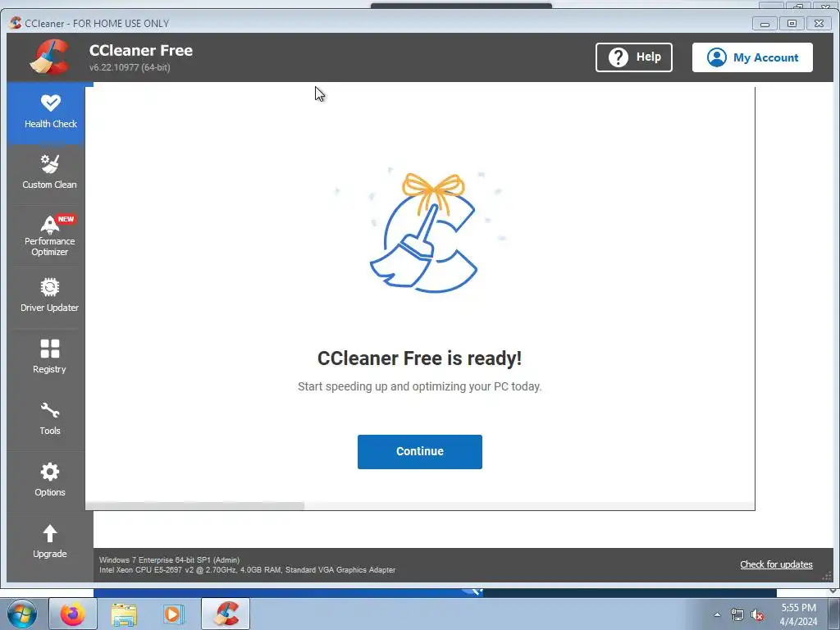
Task: Click the CCleaner logo in header
Action: point(49,57)
